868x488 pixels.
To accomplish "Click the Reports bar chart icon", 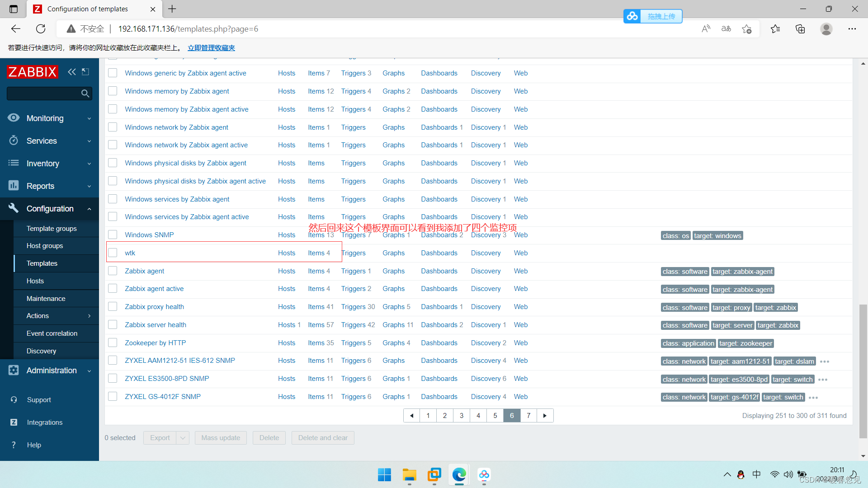I will [14, 186].
